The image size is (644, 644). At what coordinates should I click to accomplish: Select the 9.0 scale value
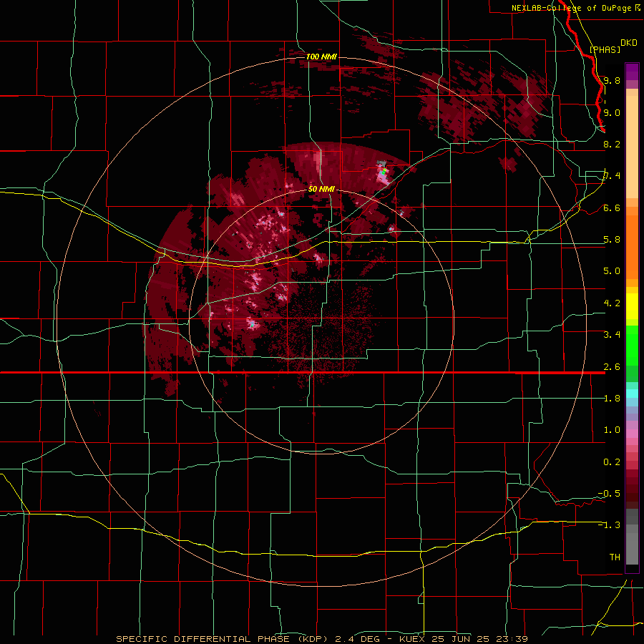(612, 112)
